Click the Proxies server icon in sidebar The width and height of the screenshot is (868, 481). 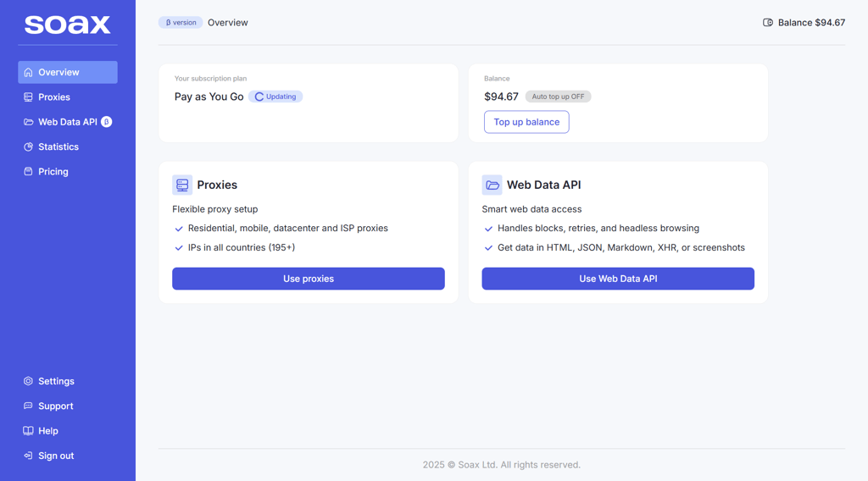(28, 97)
